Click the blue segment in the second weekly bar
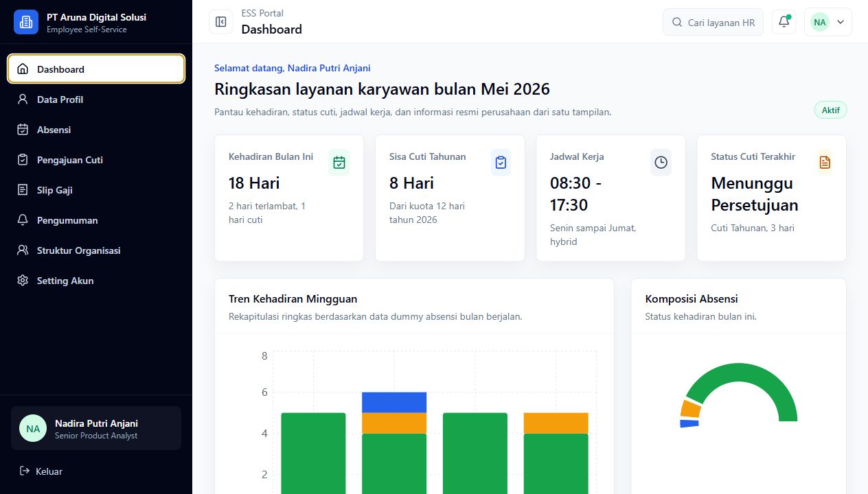The image size is (868, 494). (394, 402)
